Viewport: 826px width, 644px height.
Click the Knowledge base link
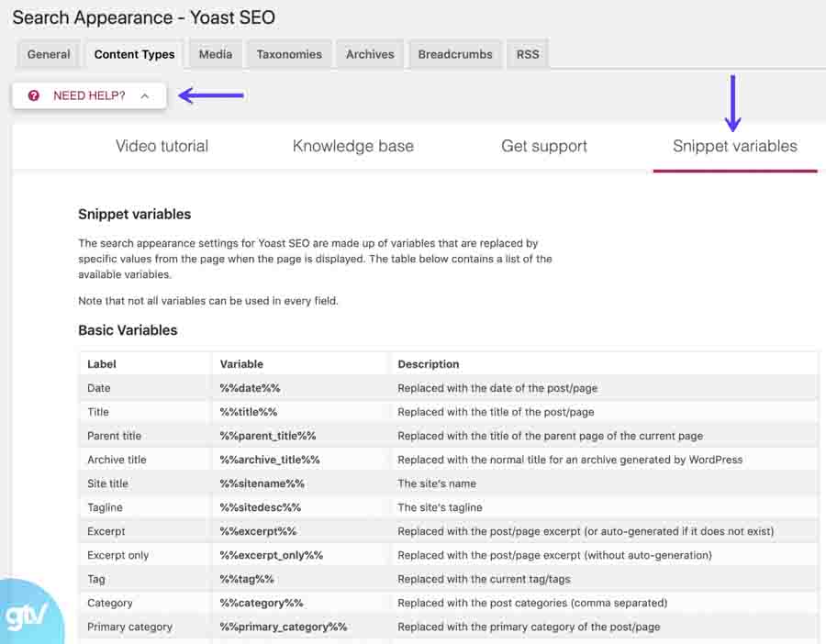click(x=353, y=146)
